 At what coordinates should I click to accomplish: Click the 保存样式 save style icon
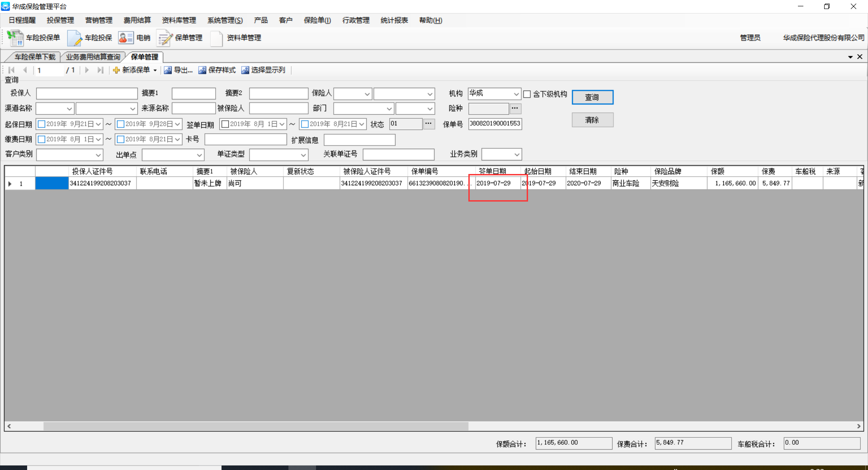point(202,70)
